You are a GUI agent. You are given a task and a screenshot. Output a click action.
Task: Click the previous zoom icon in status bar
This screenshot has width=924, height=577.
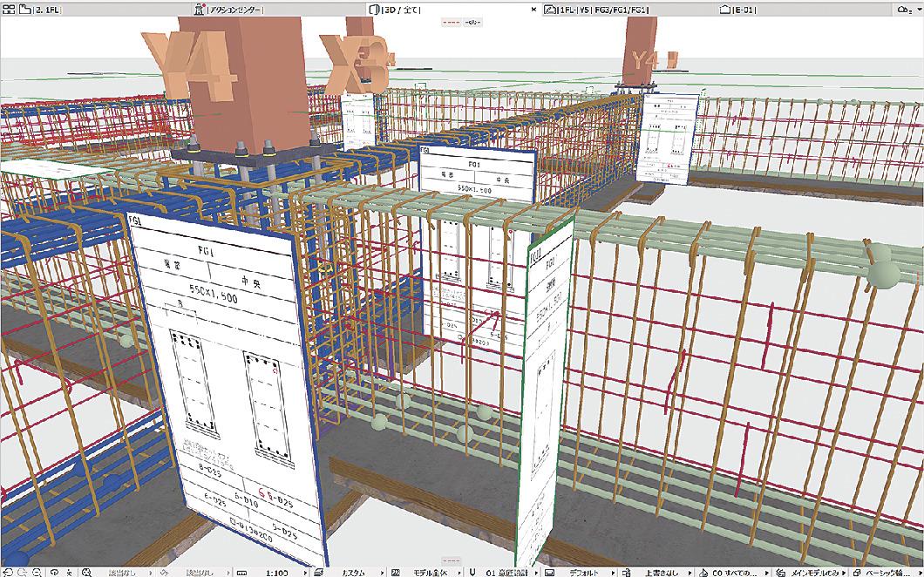point(8,572)
